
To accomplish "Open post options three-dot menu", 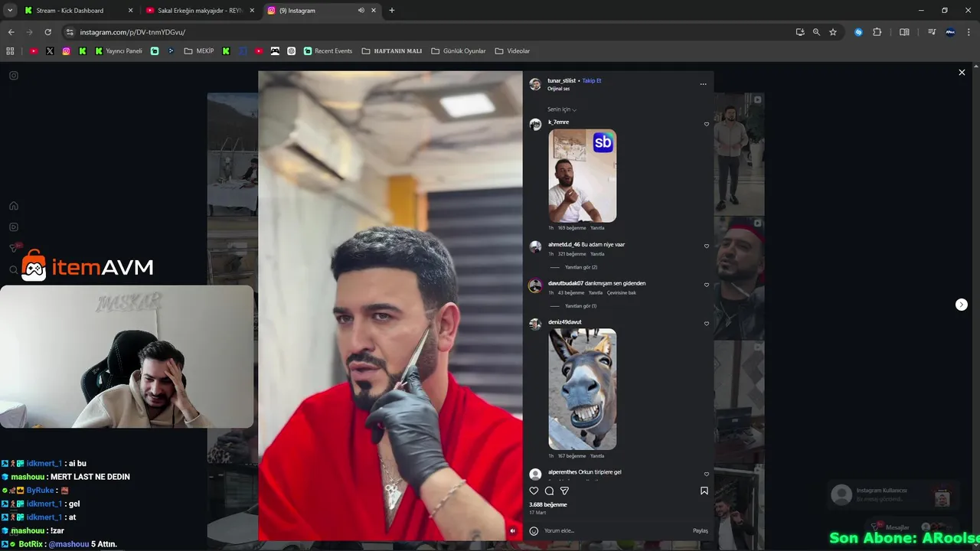I will pyautogui.click(x=703, y=84).
